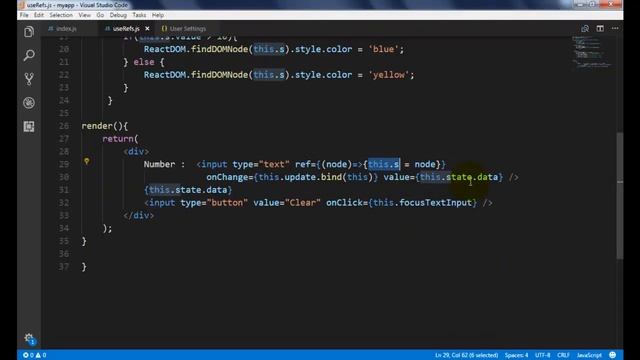Click the closing </div> tag on line 33
The image size is (640, 360).
139,215
